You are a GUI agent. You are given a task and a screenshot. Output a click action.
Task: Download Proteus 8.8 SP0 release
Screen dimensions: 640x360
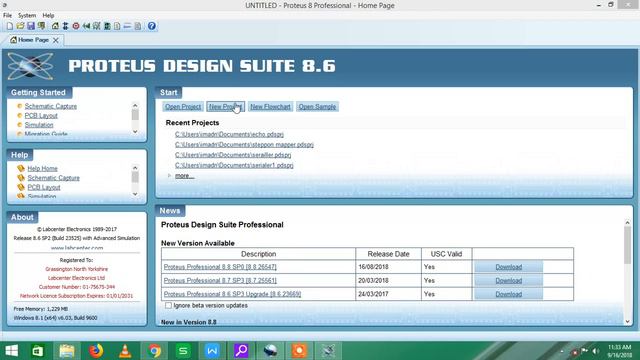pos(509,267)
